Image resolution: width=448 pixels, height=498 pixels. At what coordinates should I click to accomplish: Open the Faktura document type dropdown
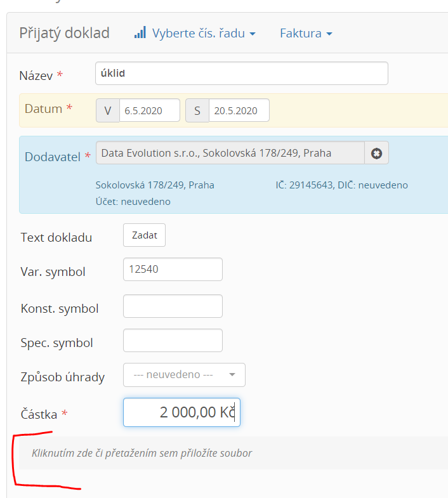[x=306, y=34]
